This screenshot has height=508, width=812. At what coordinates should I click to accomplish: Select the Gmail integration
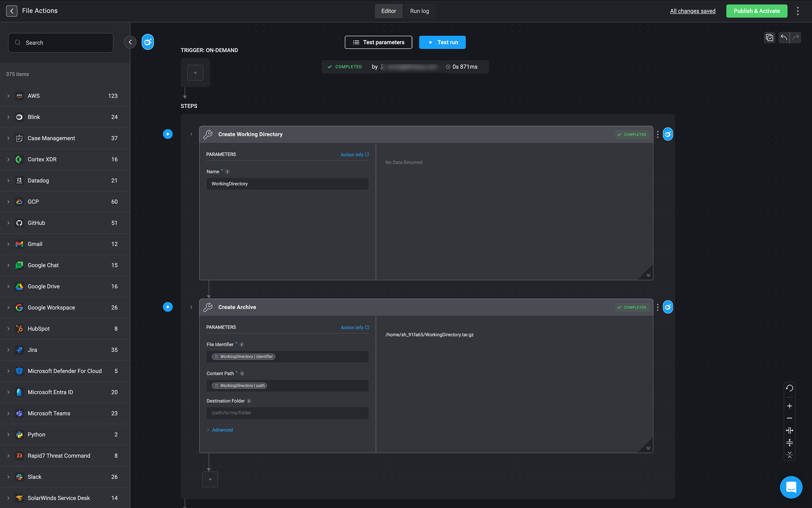[65, 244]
